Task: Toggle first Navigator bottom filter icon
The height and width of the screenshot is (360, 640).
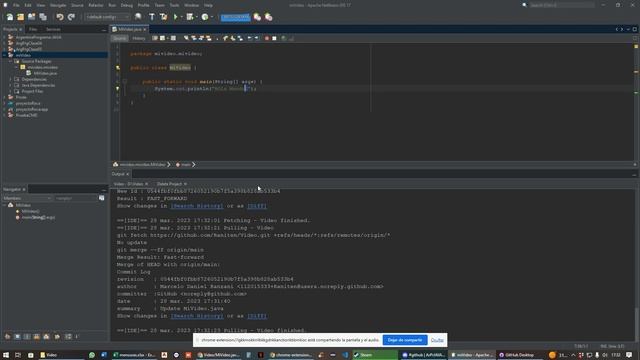Action: pos(7,336)
